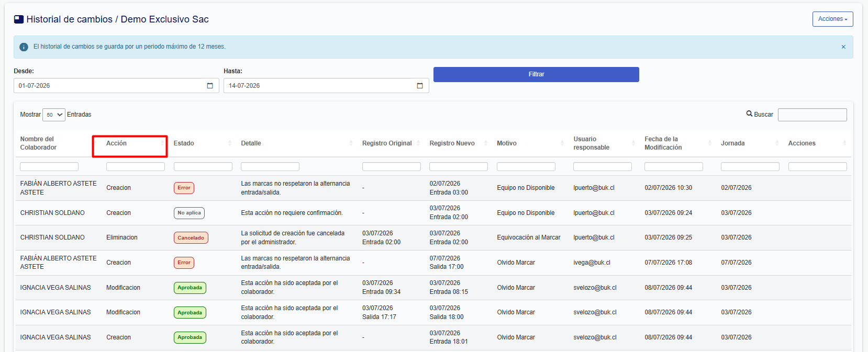
Task: Sort table by Detalle column header
Action: (297, 143)
